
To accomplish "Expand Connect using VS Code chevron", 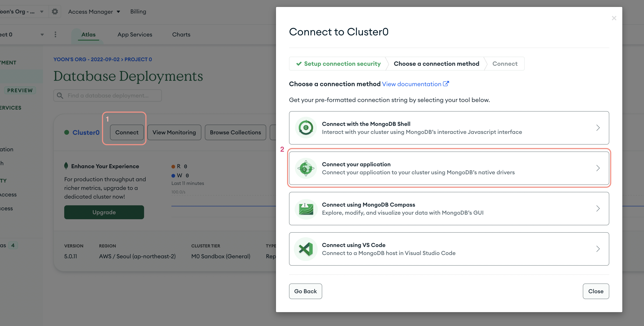I will tap(598, 249).
